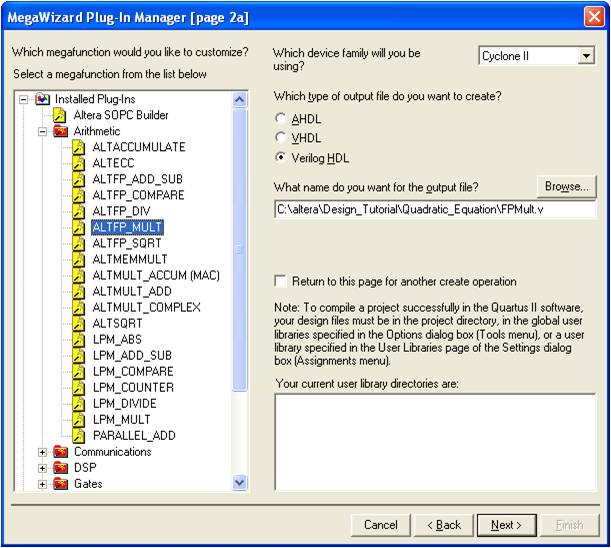Click the ALTMEMMULT megafunction icon
This screenshot has height=548, width=611.
tap(78, 260)
